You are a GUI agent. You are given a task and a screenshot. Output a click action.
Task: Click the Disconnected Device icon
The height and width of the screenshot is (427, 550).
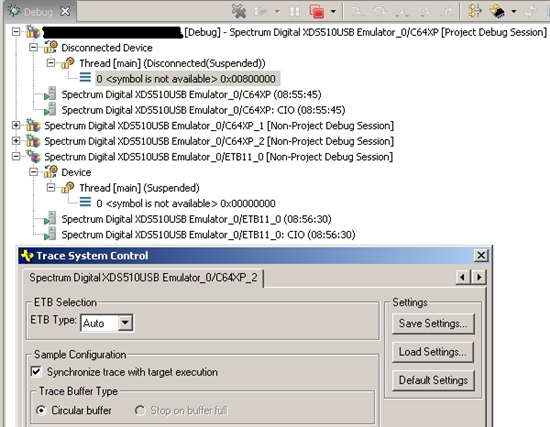[51, 47]
